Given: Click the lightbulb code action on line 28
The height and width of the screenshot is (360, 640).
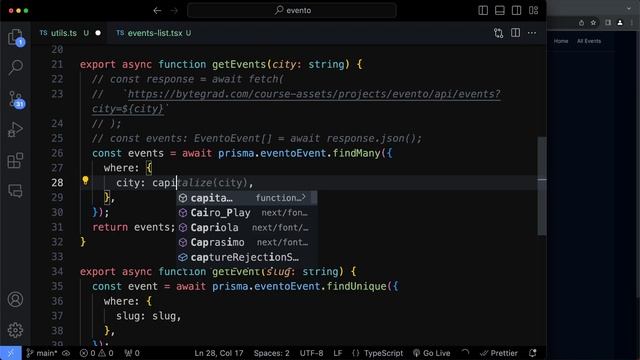Looking at the screenshot, I should pyautogui.click(x=85, y=180).
